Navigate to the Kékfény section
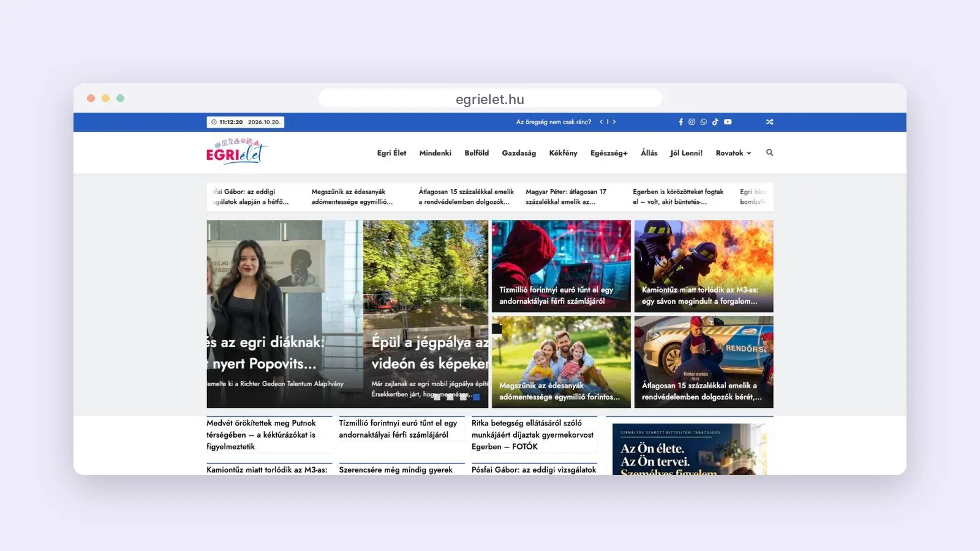The height and width of the screenshot is (551, 980). click(563, 153)
